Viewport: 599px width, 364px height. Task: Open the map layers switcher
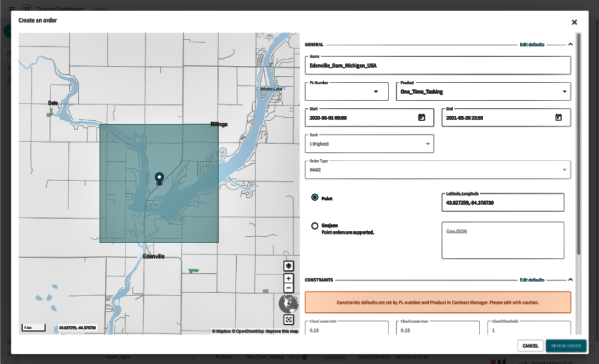pos(289,266)
